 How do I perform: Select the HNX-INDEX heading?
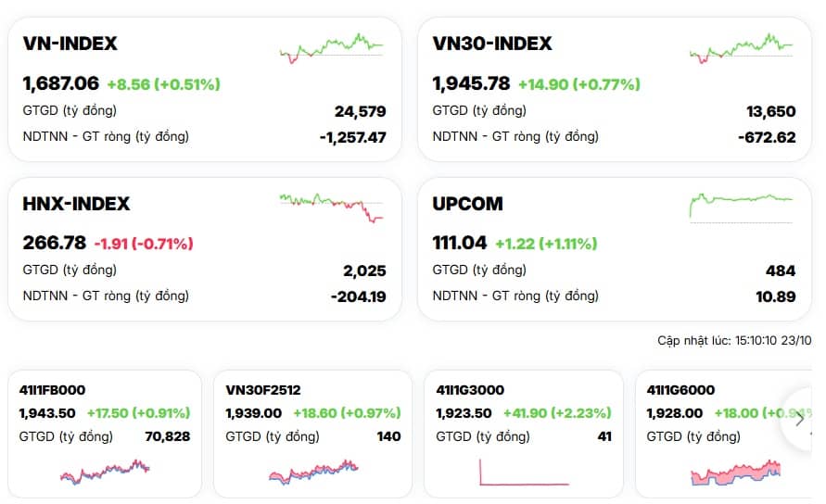point(76,204)
